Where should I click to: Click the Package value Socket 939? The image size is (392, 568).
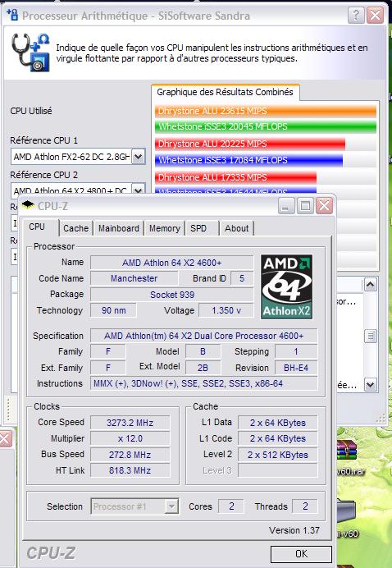[x=171, y=295]
